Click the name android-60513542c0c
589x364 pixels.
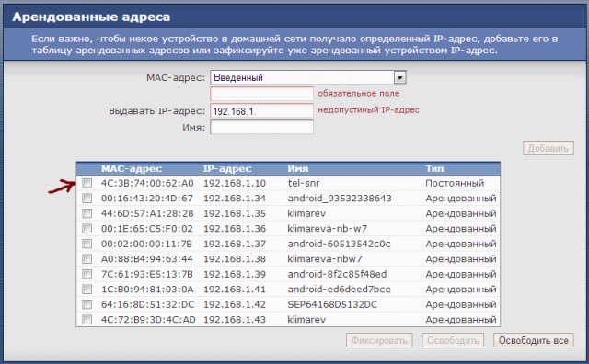(x=339, y=244)
